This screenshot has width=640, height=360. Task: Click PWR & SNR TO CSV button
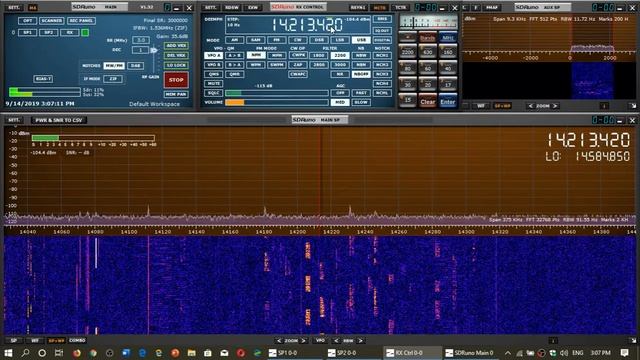59,120
